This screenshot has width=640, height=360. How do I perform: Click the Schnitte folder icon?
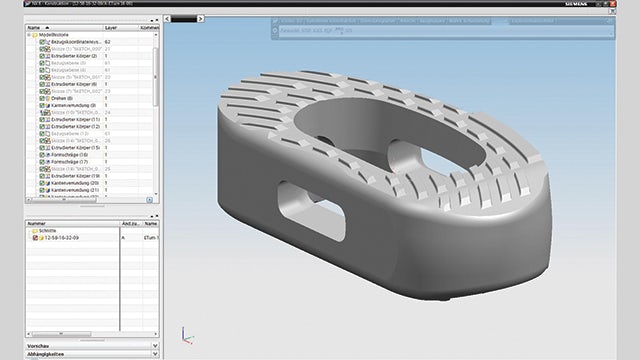(x=35, y=231)
